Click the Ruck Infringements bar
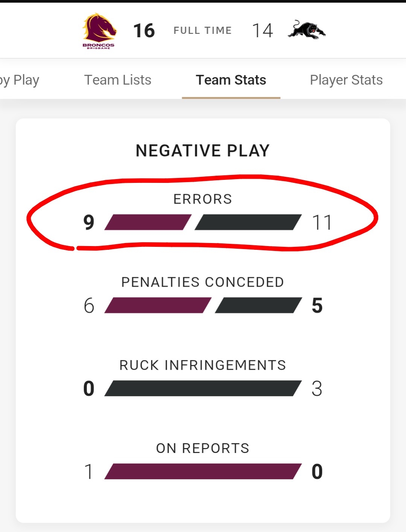 (x=203, y=388)
